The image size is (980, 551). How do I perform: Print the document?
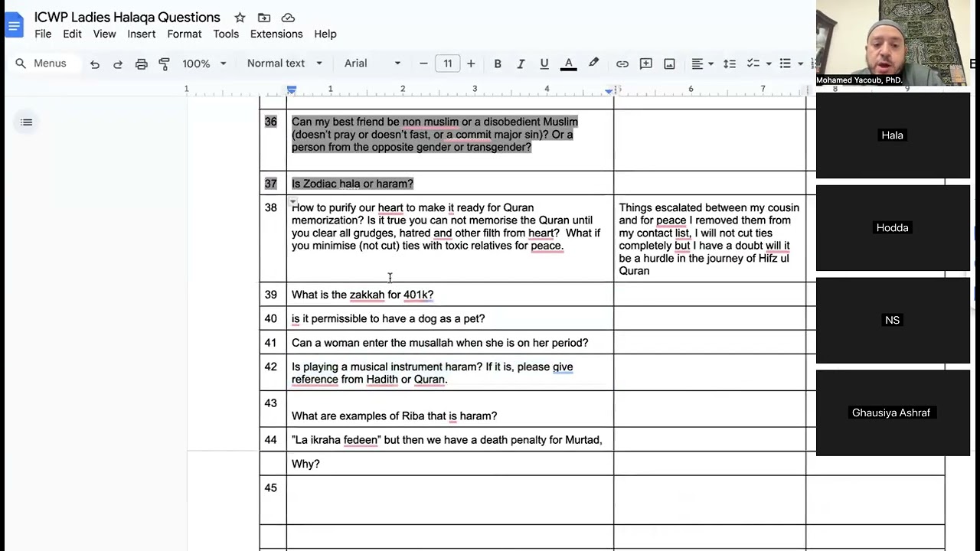tap(141, 64)
